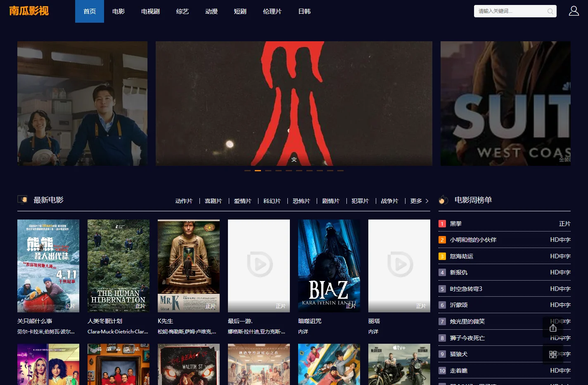The image size is (588, 385).
Task: Open ranking item 3 怒海劫运
Action: point(505,256)
